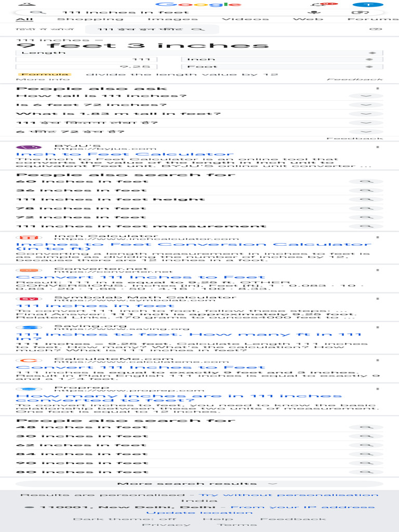The image size is (399, 532).
Task: Open the Inch unit dropdown
Action: 282,59
